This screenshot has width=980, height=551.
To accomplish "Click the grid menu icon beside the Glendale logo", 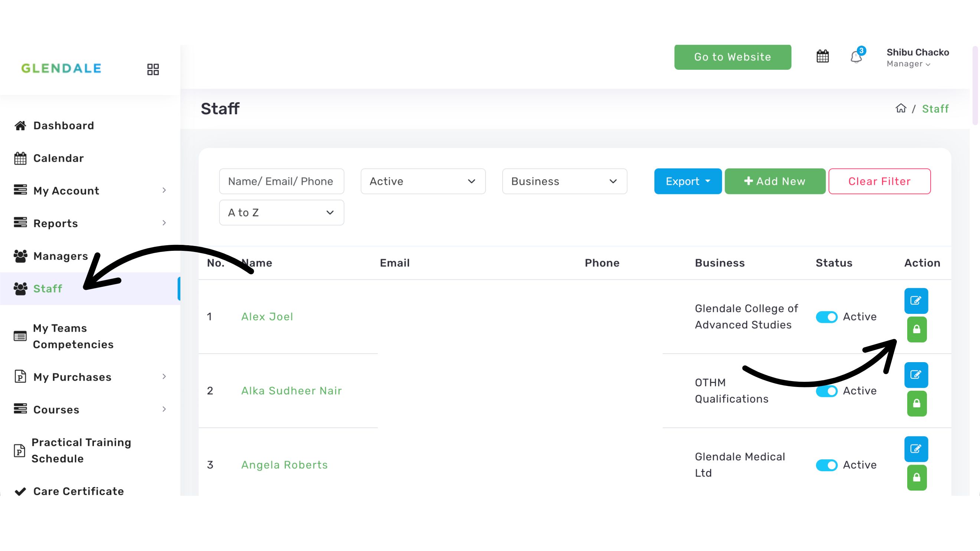I will [153, 69].
